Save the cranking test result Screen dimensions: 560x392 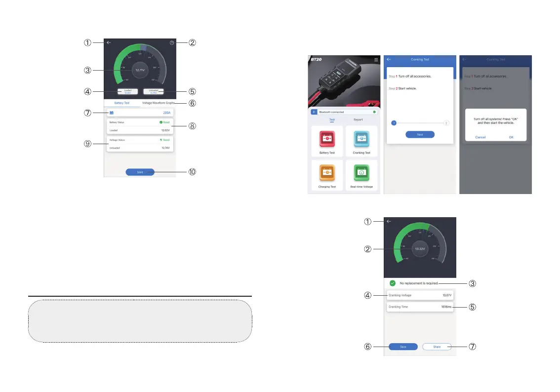(x=403, y=347)
